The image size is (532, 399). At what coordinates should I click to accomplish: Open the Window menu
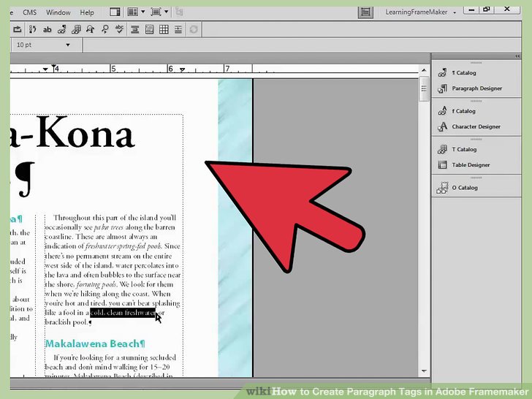pyautogui.click(x=58, y=12)
